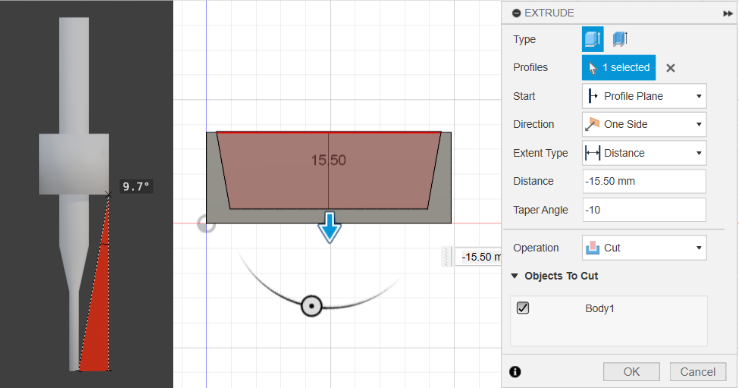
Task: Click the blue extrude distance arrow manipulator
Action: [329, 227]
